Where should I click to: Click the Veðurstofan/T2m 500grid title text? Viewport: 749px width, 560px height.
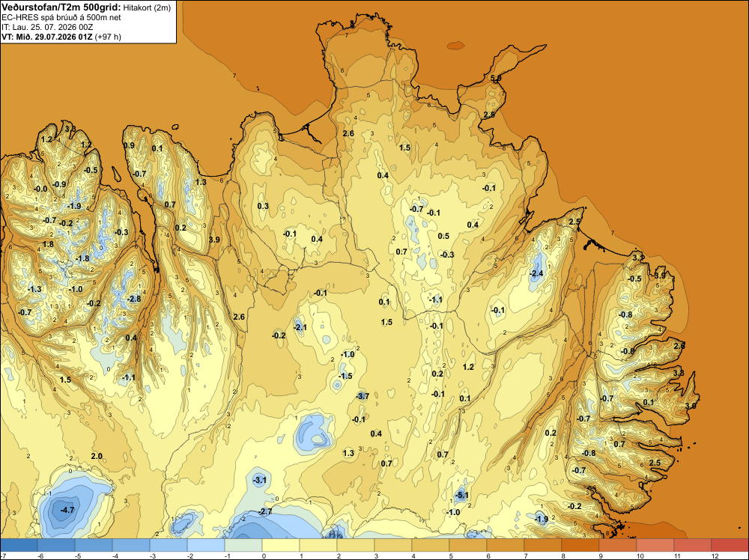coord(61,7)
